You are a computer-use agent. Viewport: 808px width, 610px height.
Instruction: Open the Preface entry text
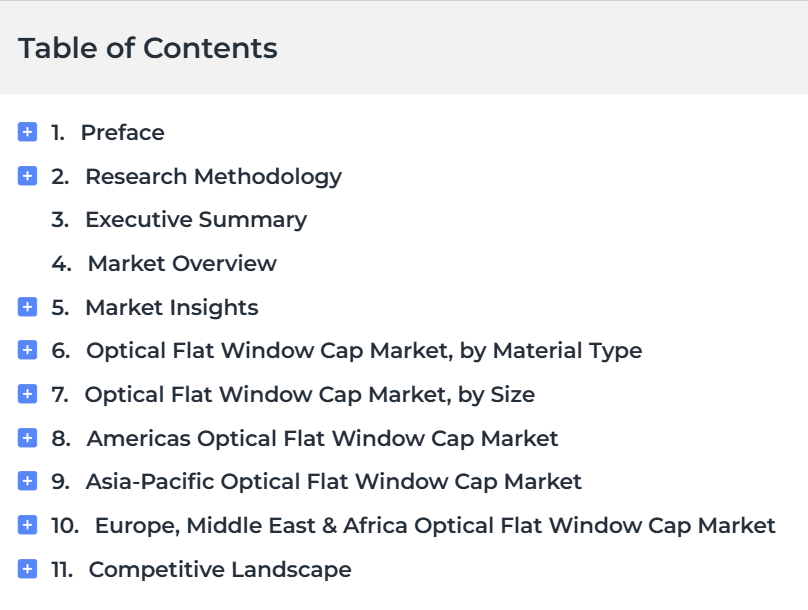(123, 132)
